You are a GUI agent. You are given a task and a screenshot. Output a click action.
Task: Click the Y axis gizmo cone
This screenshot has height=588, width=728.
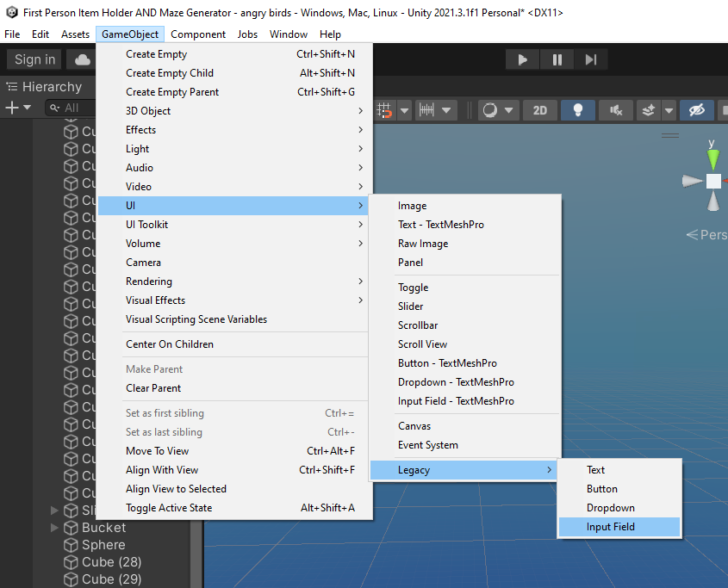point(713,158)
